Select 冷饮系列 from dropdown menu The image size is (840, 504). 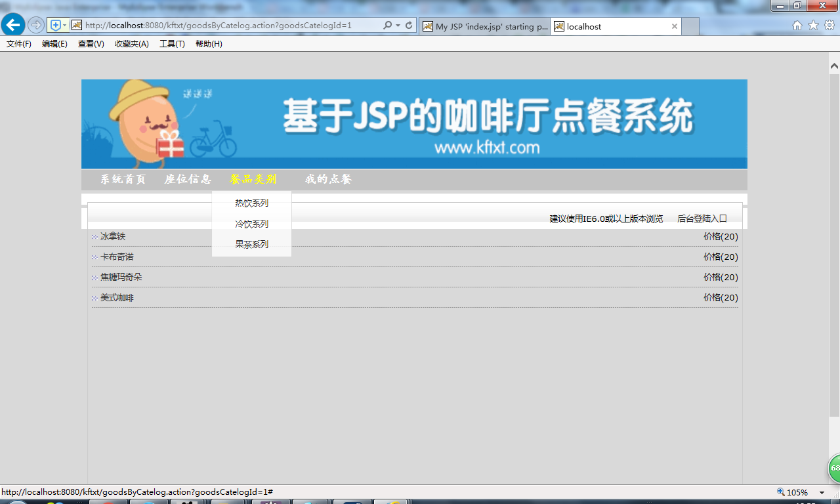252,224
